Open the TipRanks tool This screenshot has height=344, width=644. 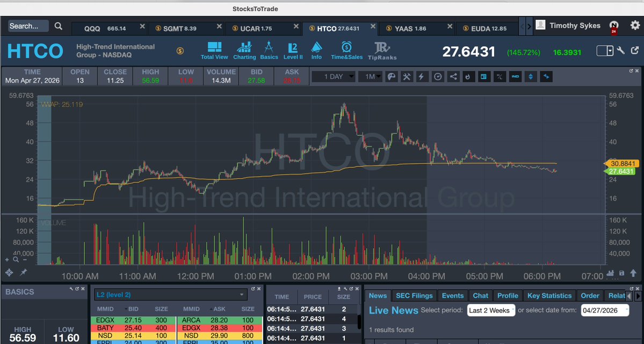(x=382, y=51)
